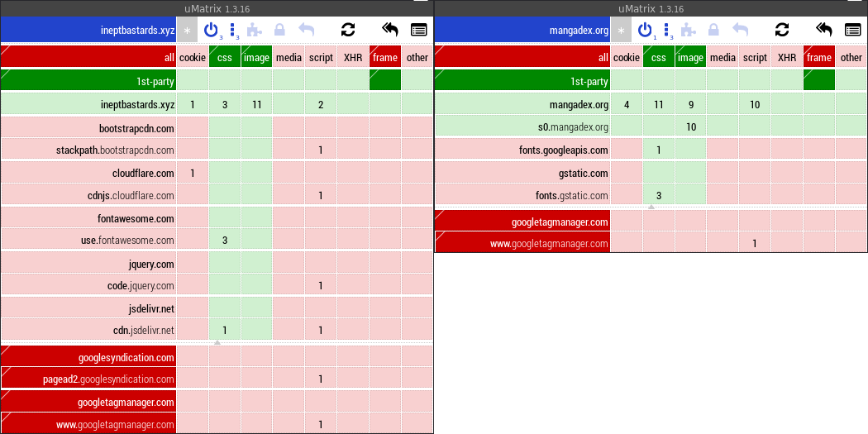Click puzzle piece icon in mangadex.org panel
The height and width of the screenshot is (434, 868).
coord(689,30)
